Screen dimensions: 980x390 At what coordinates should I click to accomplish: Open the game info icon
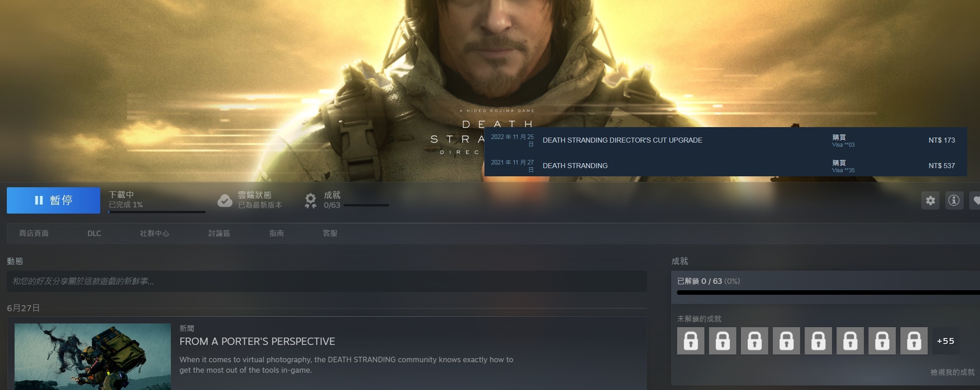[x=954, y=200]
